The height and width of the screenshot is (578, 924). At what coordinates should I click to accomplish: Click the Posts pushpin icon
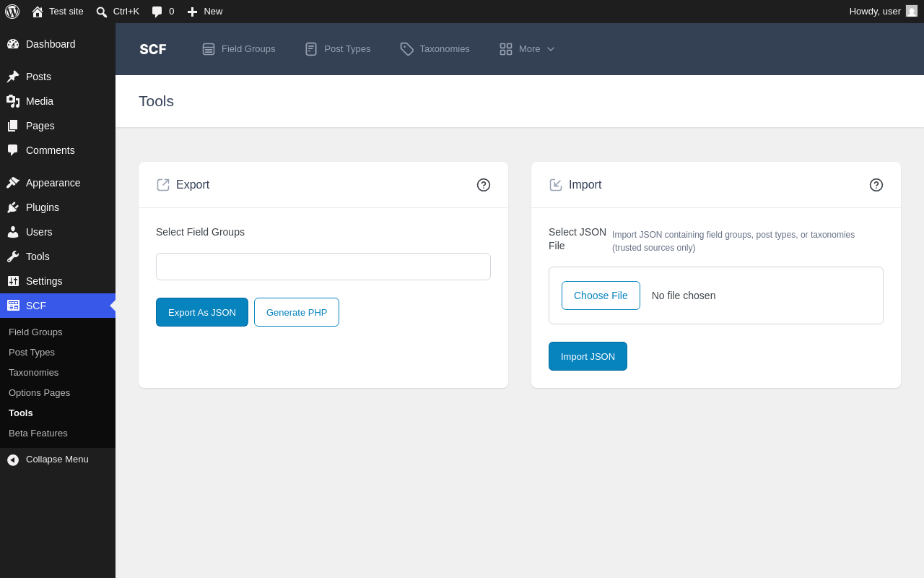(x=13, y=77)
